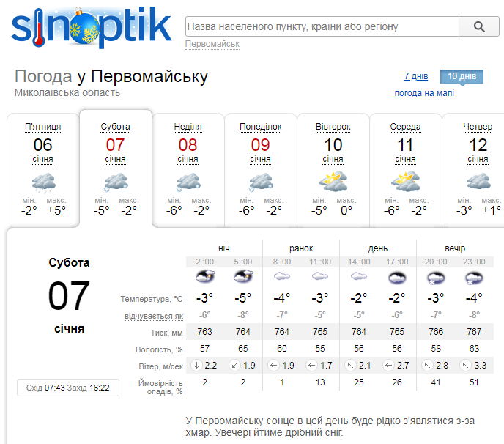Click Wednesday 11 partly sunny weather icon
The height and width of the screenshot is (444, 504).
(405, 181)
